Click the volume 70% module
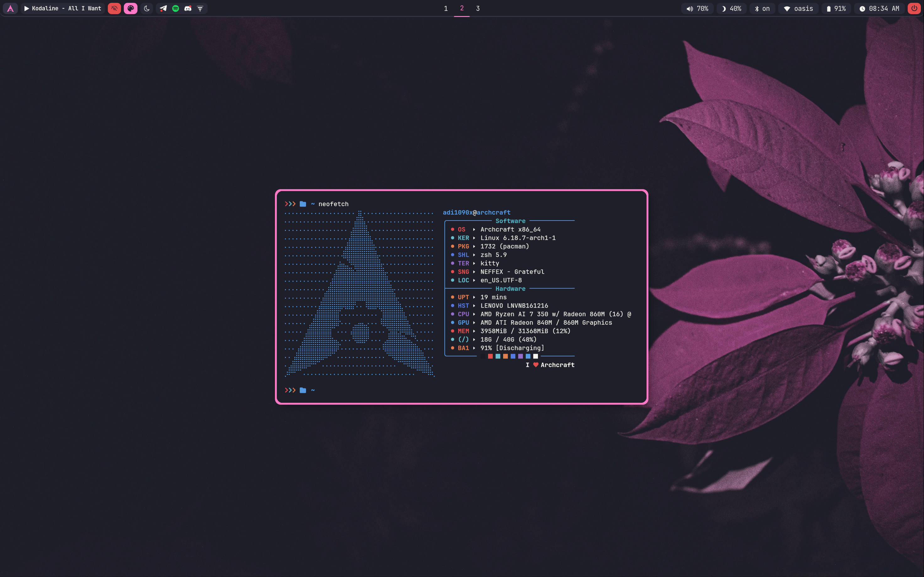 [697, 8]
